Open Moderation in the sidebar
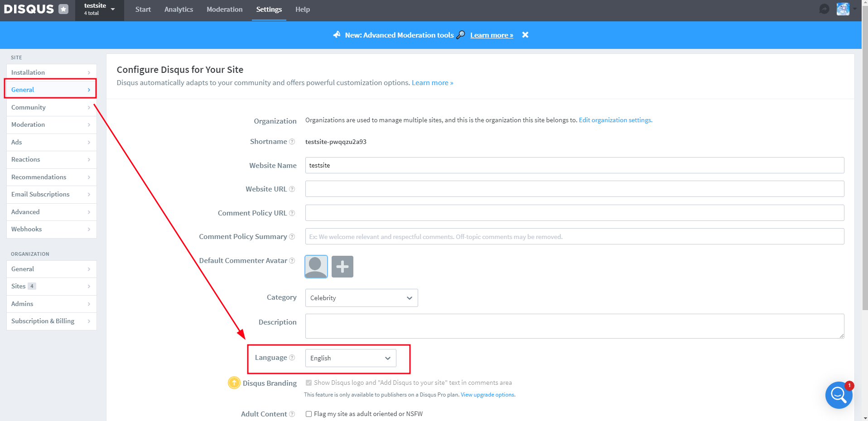Viewport: 868px width, 421px height. pos(52,124)
